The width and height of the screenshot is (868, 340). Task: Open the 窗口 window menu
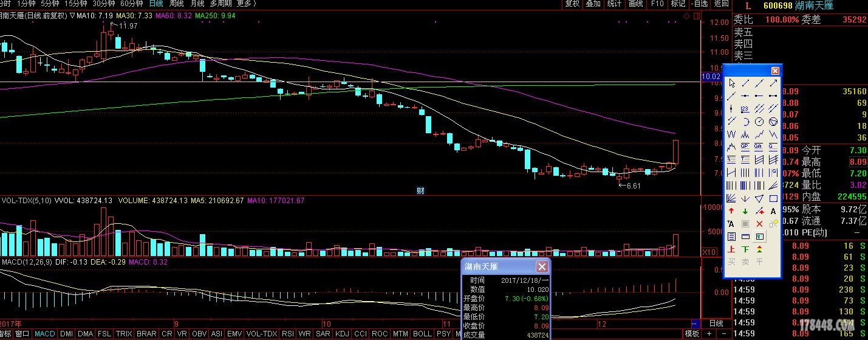click(22, 334)
